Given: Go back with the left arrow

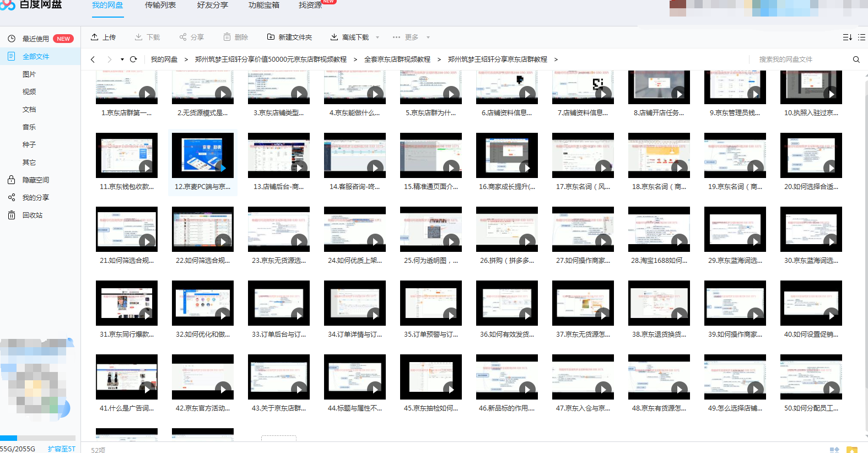Looking at the screenshot, I should click(93, 60).
